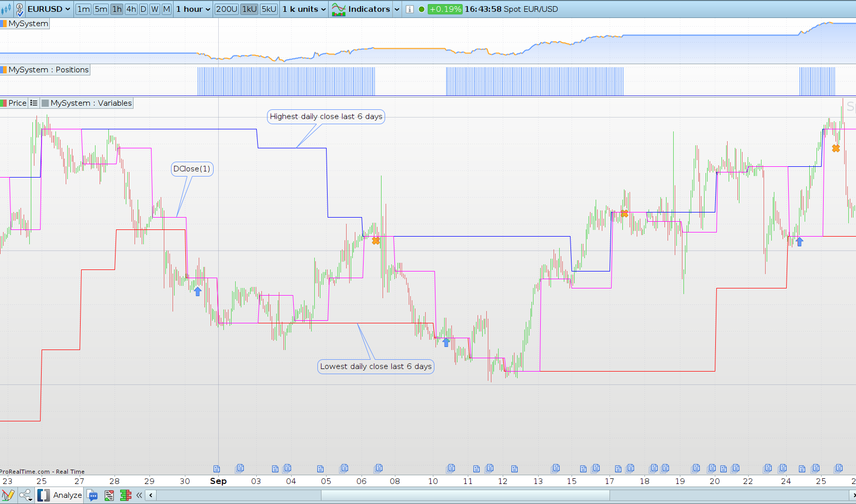Screen dimensions: 856x504
Task: Click the Indicators chart icon
Action: tap(339, 9)
